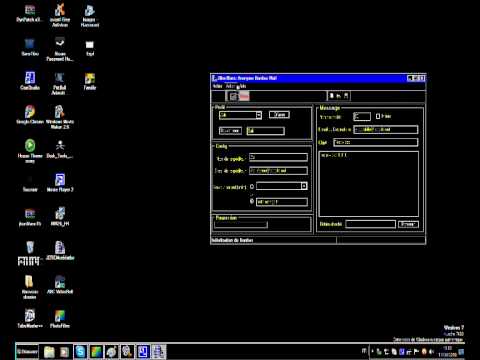Screen dimensions: 480x360
Task: Click the attached file path field
Action: pyautogui.click(x=371, y=224)
